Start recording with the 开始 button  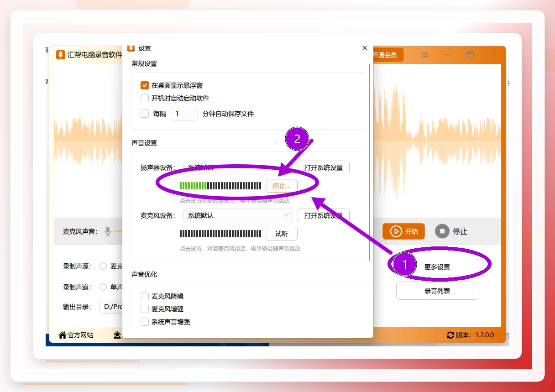click(403, 231)
